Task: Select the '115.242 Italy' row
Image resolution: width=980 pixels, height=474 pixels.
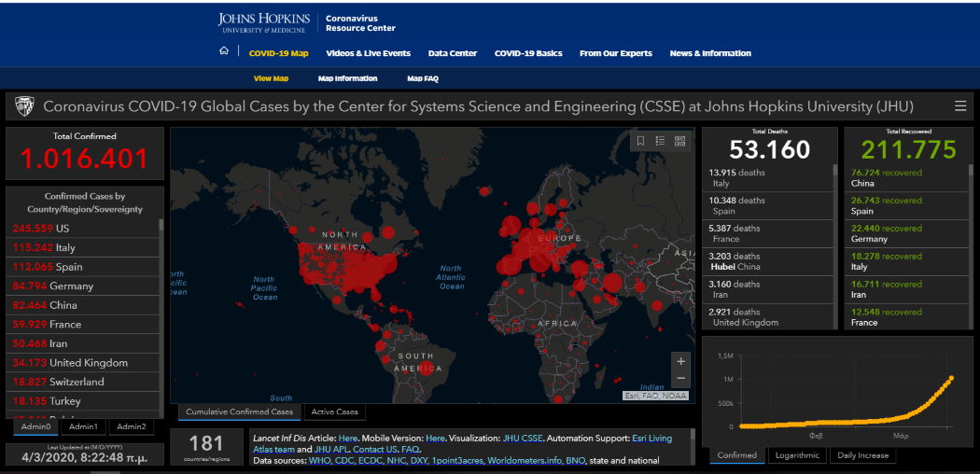Action: 83,248
